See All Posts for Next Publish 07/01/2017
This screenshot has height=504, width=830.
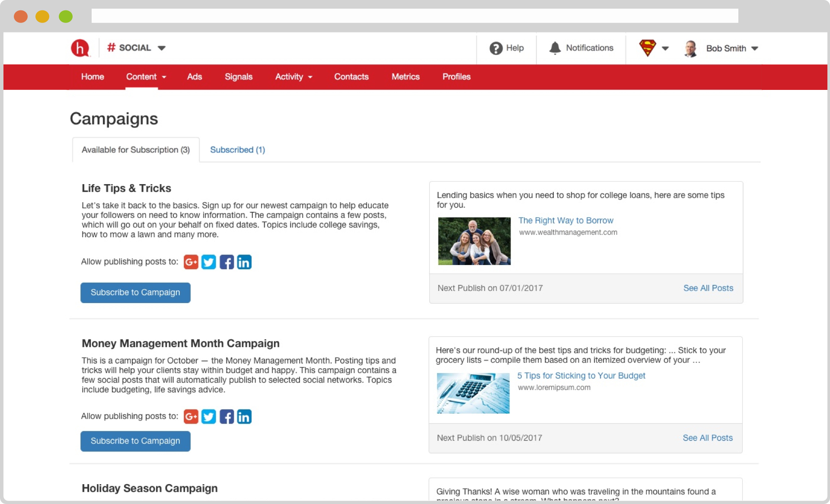tap(708, 288)
